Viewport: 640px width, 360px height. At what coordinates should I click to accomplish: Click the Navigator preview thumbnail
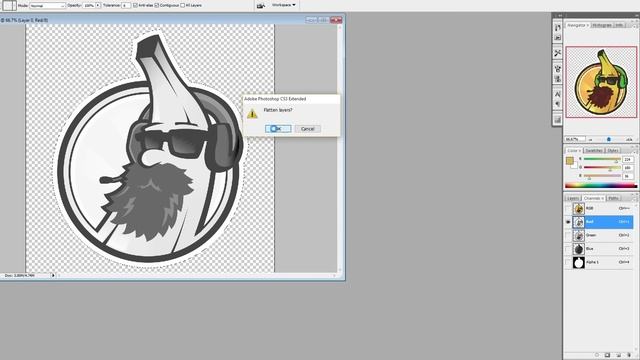coord(601,82)
